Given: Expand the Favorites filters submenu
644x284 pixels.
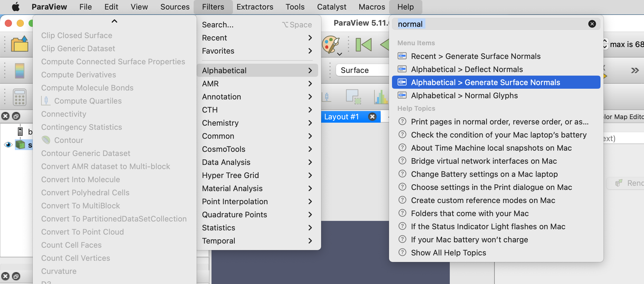Looking at the screenshot, I should [257, 51].
